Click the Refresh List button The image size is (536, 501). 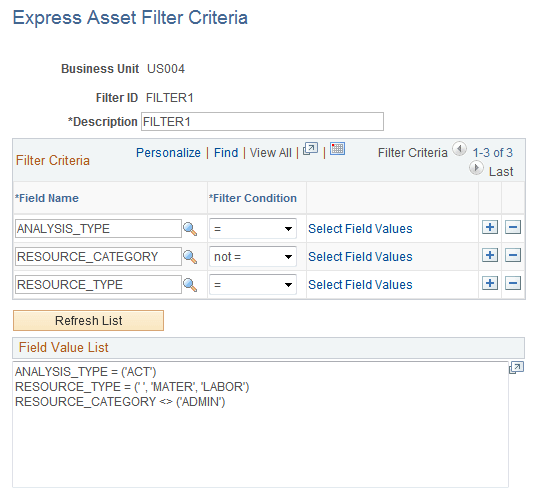[x=89, y=321]
